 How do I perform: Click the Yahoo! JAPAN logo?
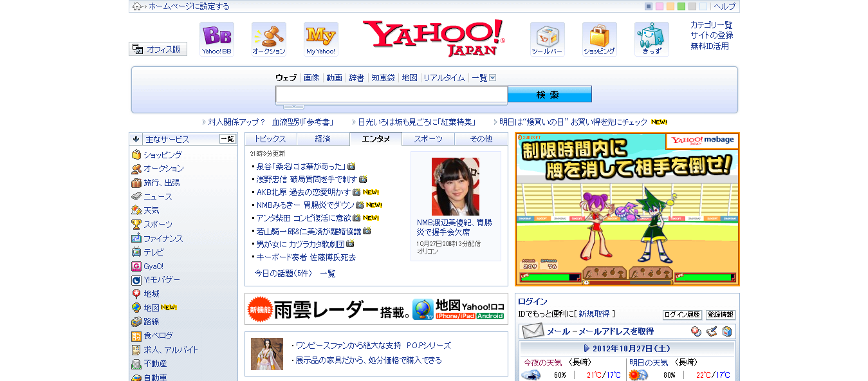pyautogui.click(x=434, y=39)
